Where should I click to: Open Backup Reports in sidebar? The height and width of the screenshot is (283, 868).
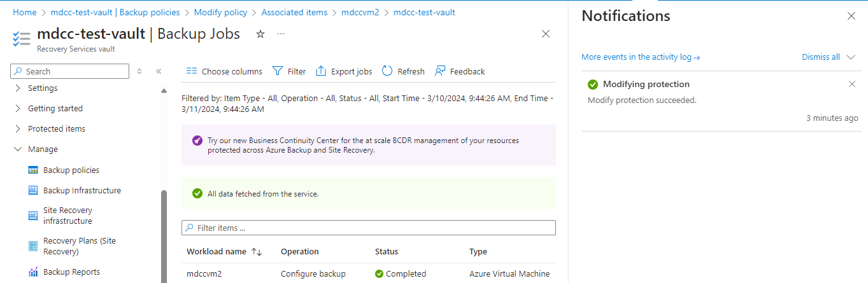pyautogui.click(x=71, y=272)
